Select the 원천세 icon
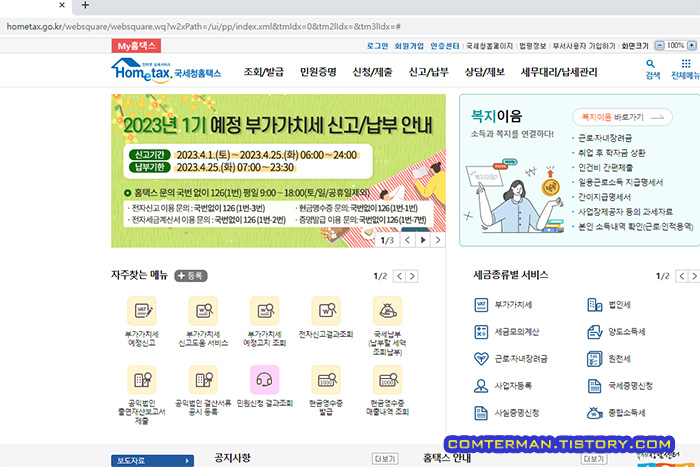The height and width of the screenshot is (467, 700). (x=595, y=359)
